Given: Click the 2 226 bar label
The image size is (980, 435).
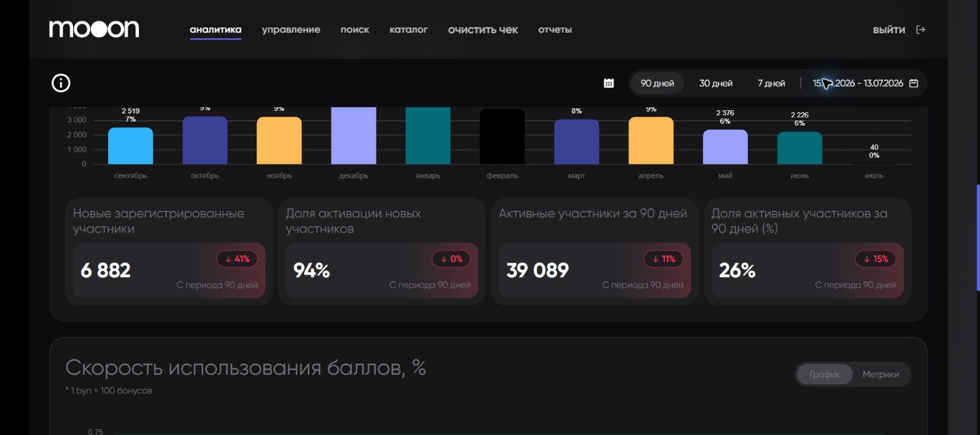Looking at the screenshot, I should point(799,115).
